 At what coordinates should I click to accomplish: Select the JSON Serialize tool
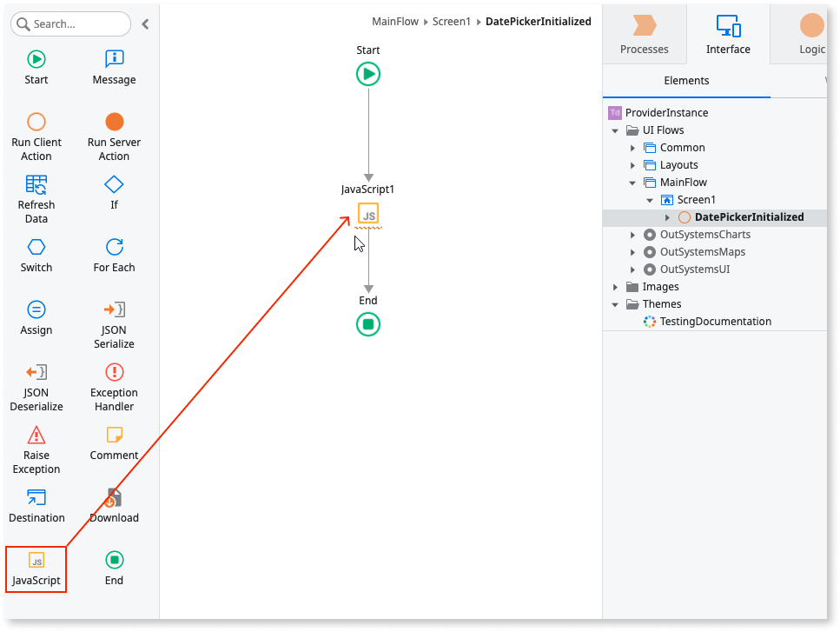point(113,320)
